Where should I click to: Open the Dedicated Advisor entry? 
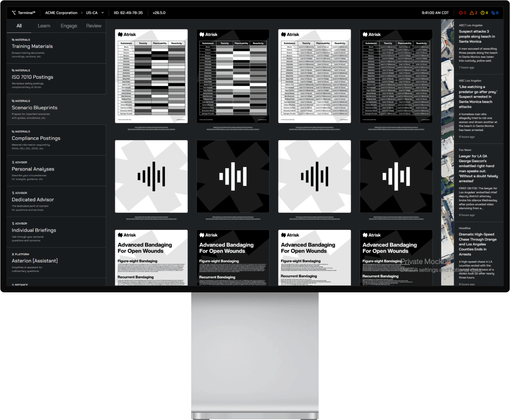(x=32, y=200)
